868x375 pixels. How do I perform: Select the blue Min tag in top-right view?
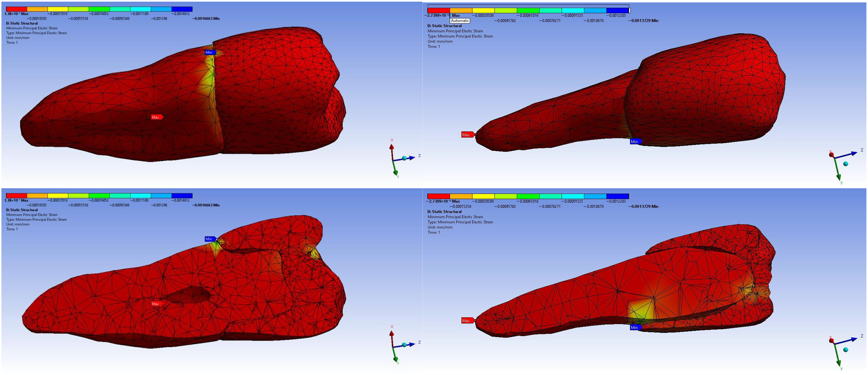(x=636, y=142)
